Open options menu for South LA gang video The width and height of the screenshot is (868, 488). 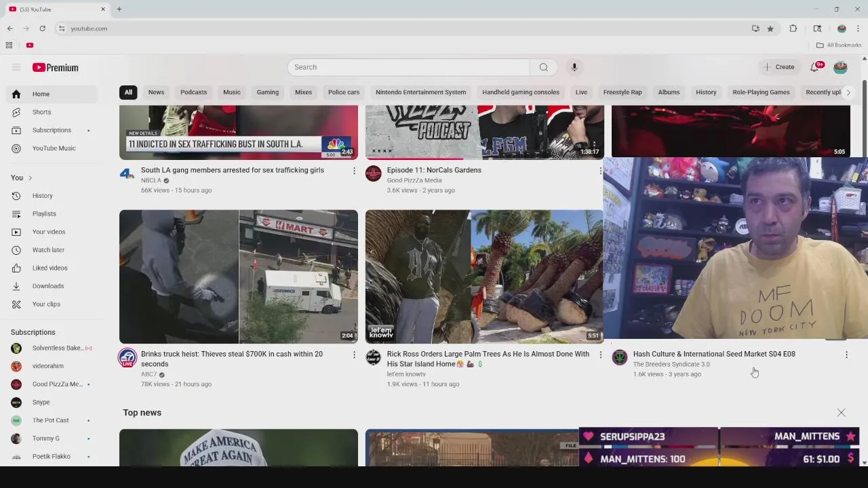354,171
